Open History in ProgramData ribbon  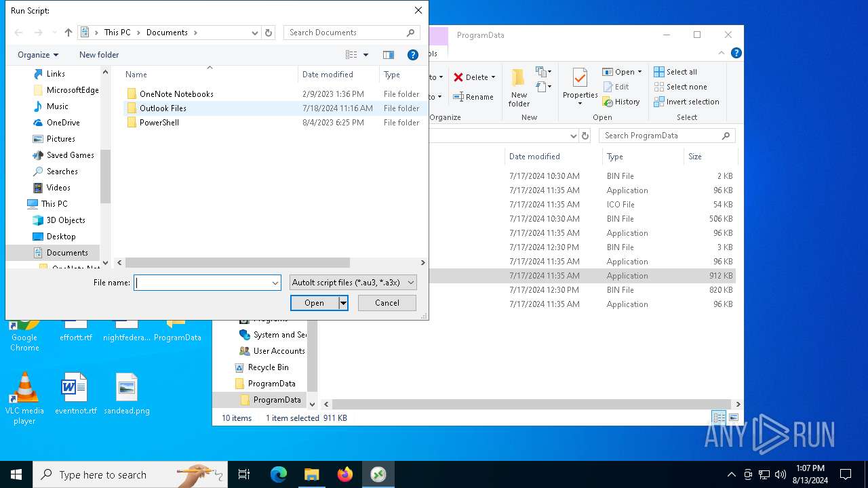[621, 102]
